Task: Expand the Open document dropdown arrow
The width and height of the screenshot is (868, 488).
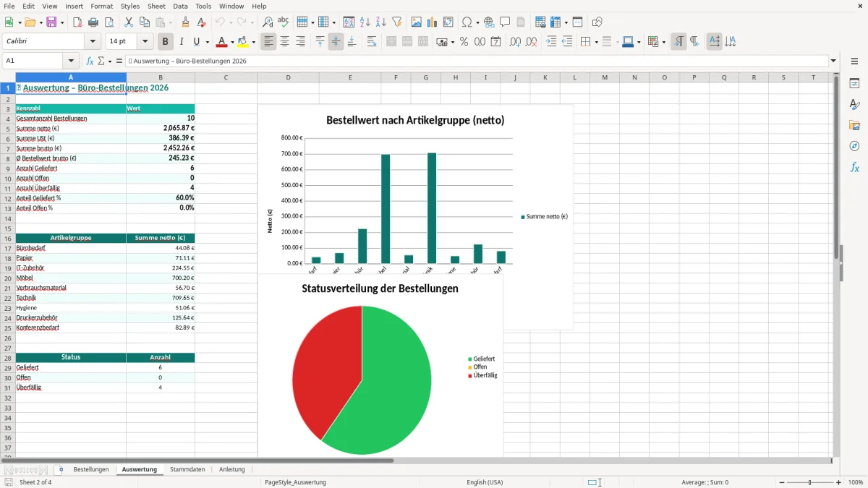Action: point(40,22)
